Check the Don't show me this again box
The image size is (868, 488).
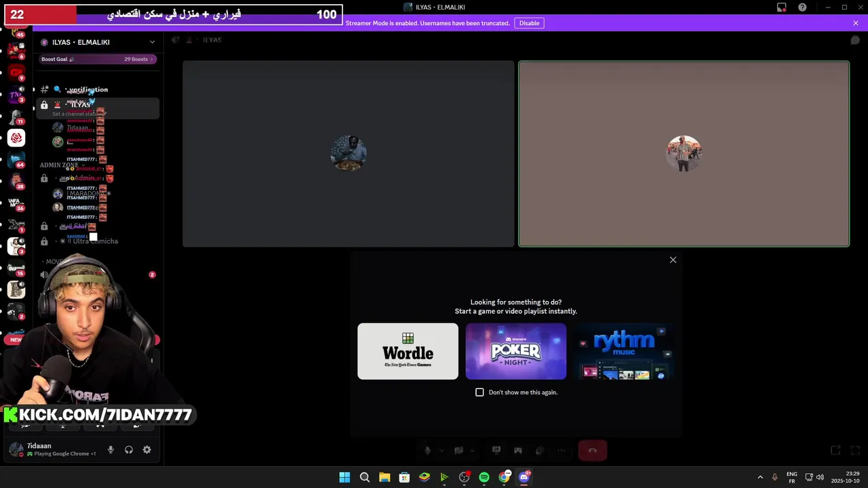479,392
